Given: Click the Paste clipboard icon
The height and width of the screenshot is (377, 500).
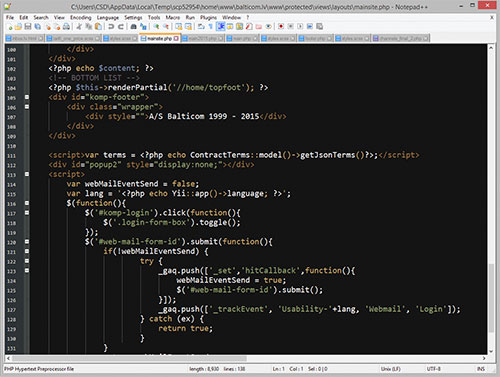Looking at the screenshot, I should pos(98,27).
